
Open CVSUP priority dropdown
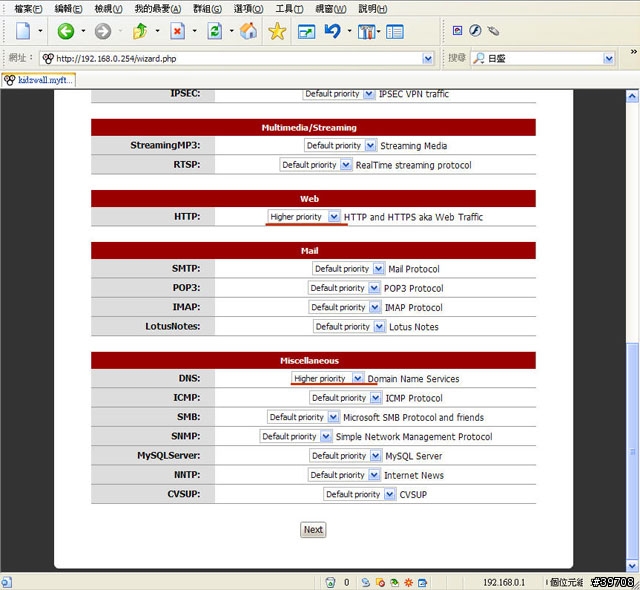359,494
